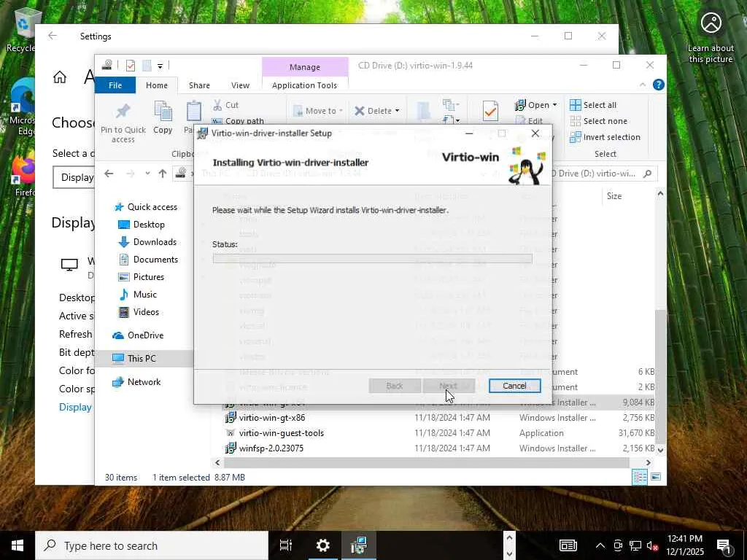Switch to the Home ribbon tab
Viewport: 747px width, 560px height.
coord(157,85)
